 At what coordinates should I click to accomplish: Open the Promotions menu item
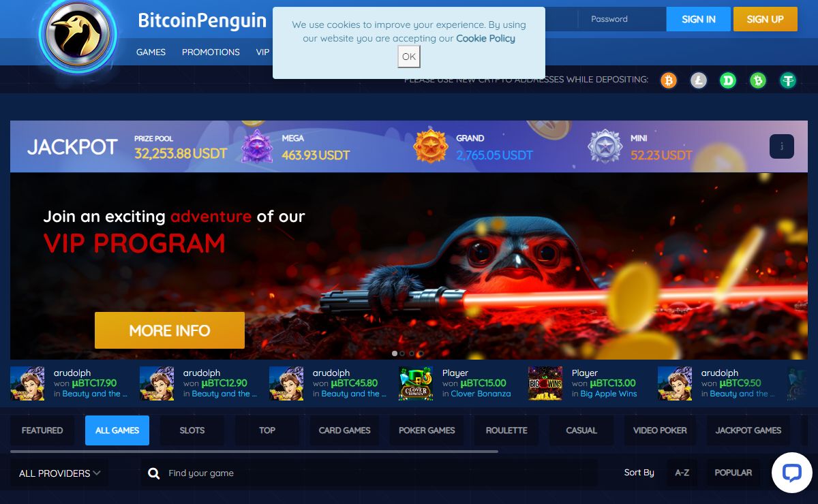click(x=211, y=52)
